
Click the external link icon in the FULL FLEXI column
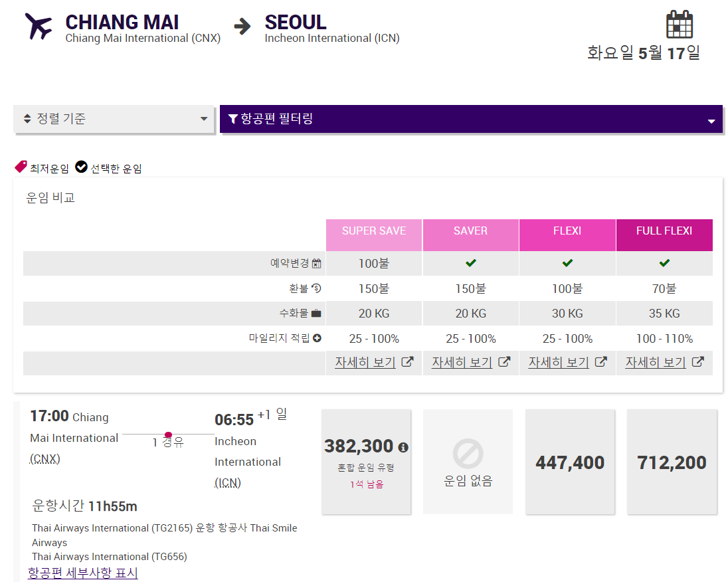point(698,362)
